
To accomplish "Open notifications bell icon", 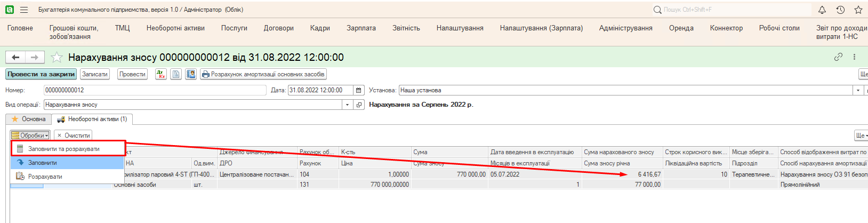I will [x=822, y=10].
